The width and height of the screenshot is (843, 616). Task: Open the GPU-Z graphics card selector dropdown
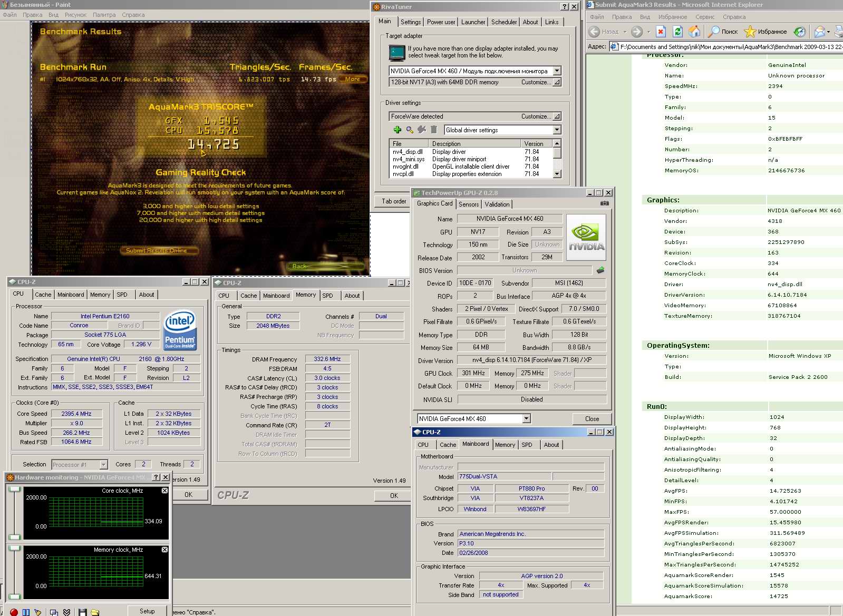(526, 418)
